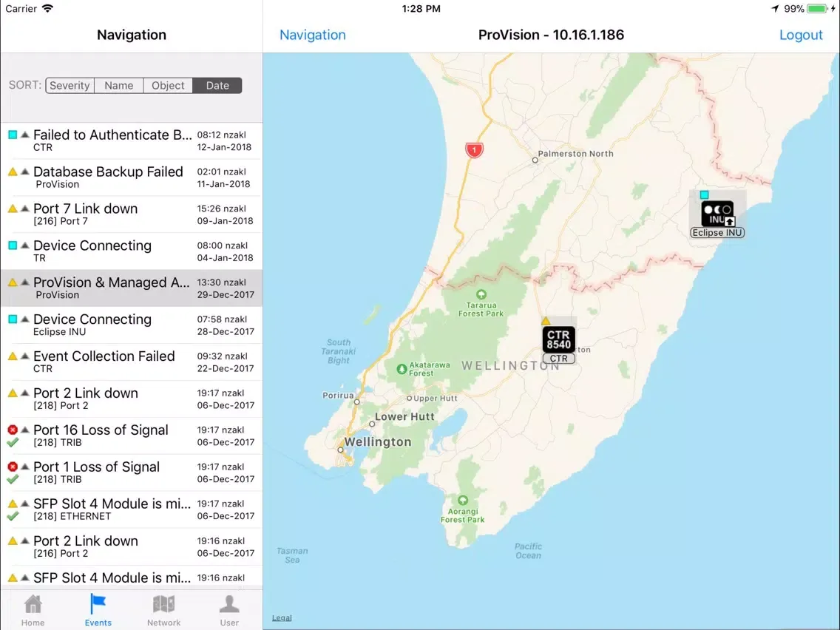Click the Aorangi Forest Park marker
The height and width of the screenshot is (630, 840).
(463, 501)
